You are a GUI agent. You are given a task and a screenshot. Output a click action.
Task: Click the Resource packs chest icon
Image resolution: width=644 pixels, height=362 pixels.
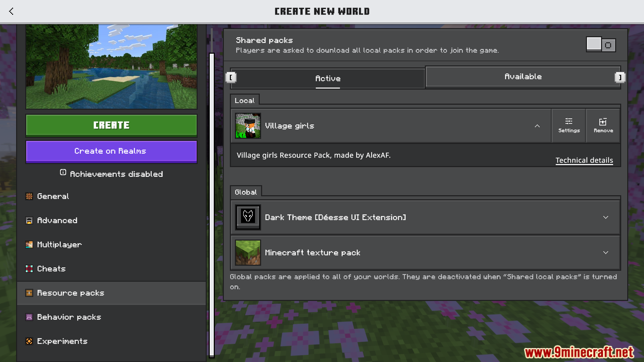point(29,293)
